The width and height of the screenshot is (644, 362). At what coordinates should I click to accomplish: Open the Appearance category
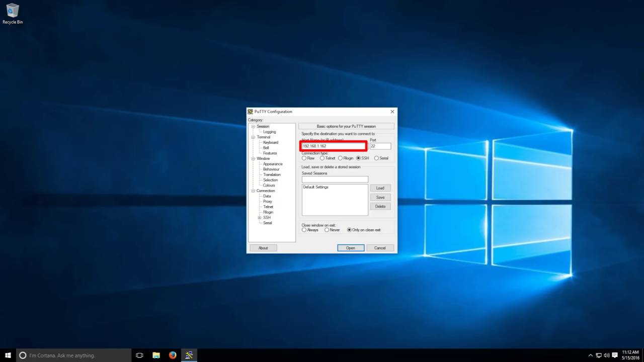coord(273,164)
